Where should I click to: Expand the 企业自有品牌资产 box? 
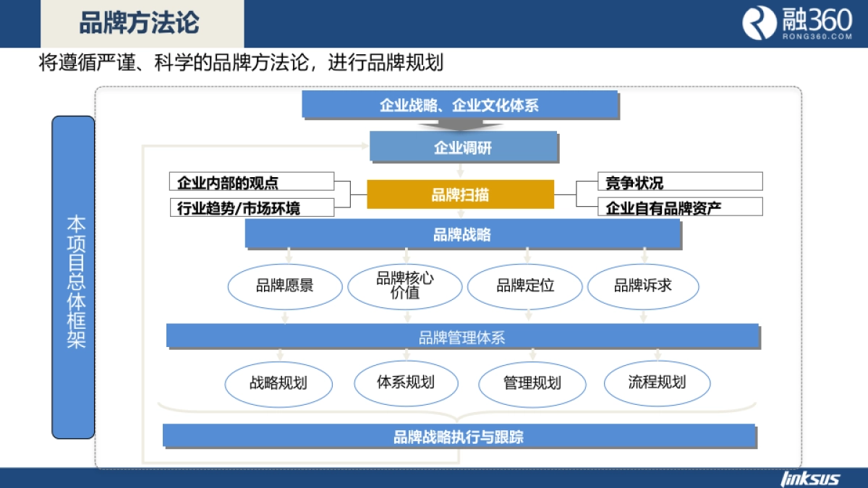point(680,207)
